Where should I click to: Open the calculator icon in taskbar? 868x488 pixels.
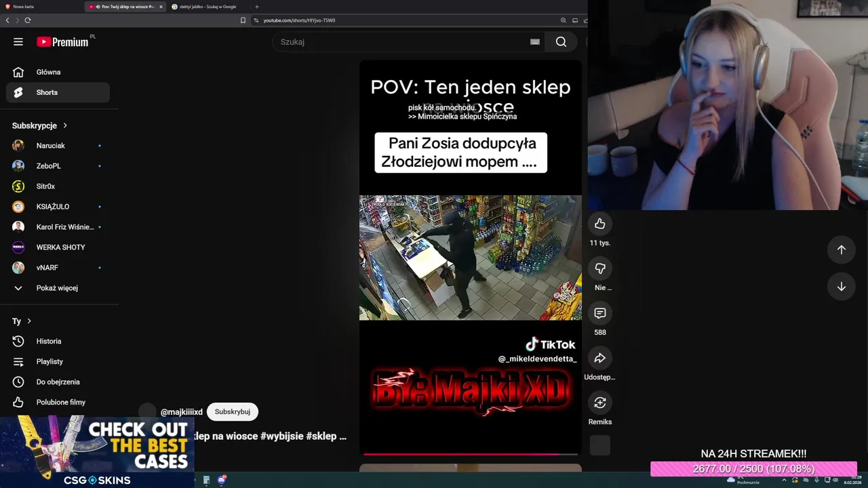[206, 480]
